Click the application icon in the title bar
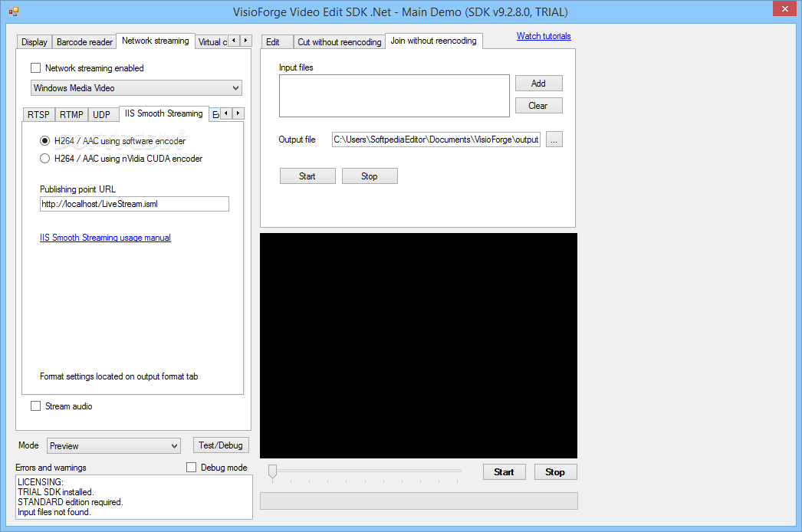The image size is (802, 532). [14, 11]
